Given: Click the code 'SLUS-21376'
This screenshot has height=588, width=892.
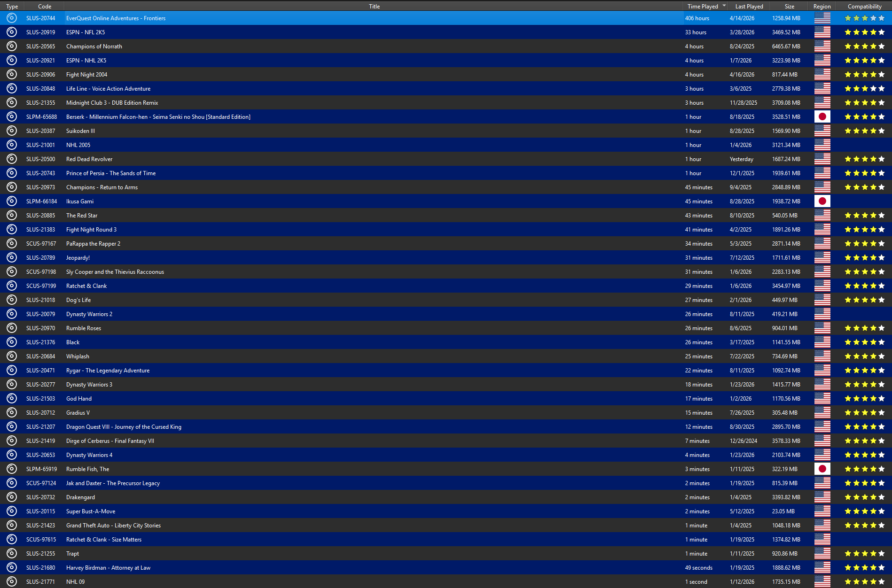Looking at the screenshot, I should [40, 342].
